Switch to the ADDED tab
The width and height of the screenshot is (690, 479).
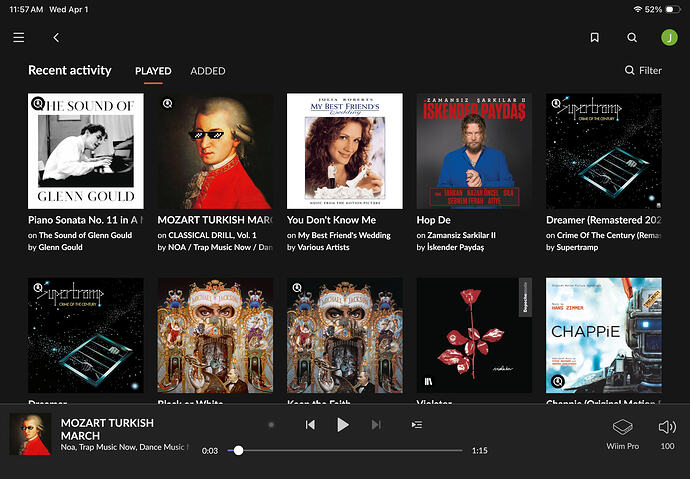208,71
